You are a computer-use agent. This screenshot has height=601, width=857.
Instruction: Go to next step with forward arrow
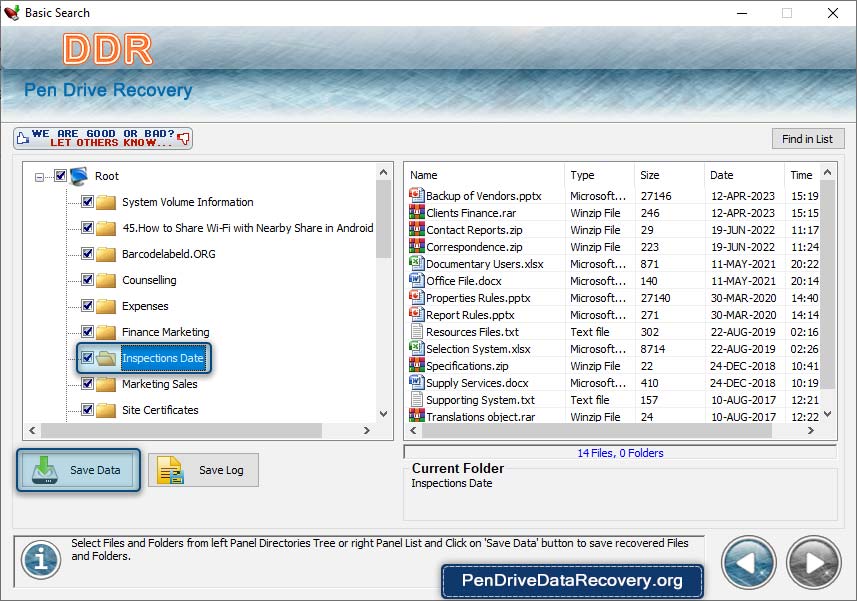click(x=814, y=563)
